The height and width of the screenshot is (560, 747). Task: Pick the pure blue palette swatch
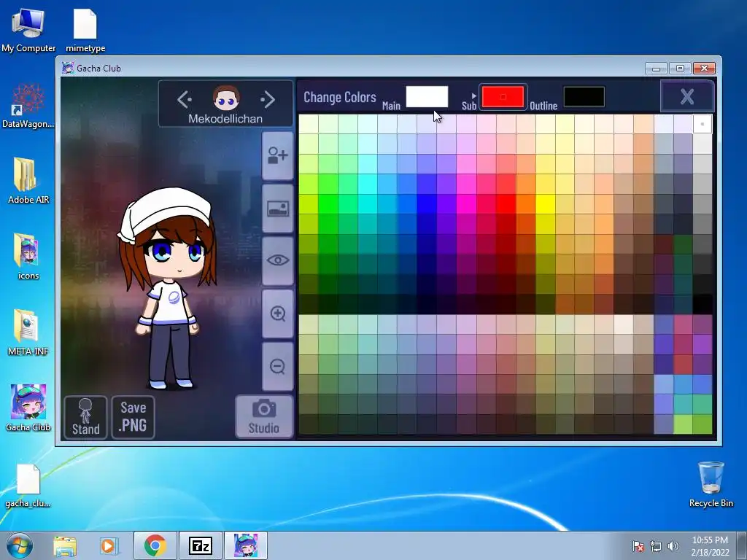point(427,204)
